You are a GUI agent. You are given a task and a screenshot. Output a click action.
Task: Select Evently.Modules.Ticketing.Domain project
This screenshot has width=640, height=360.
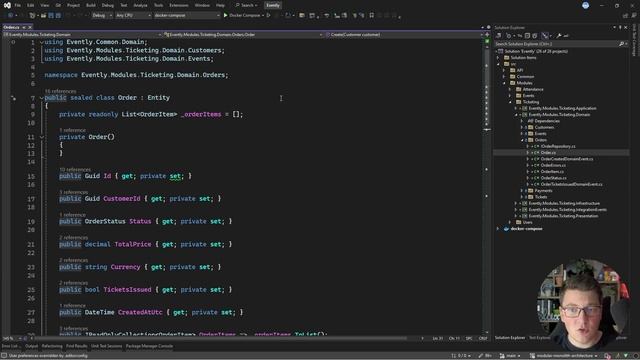coord(559,115)
